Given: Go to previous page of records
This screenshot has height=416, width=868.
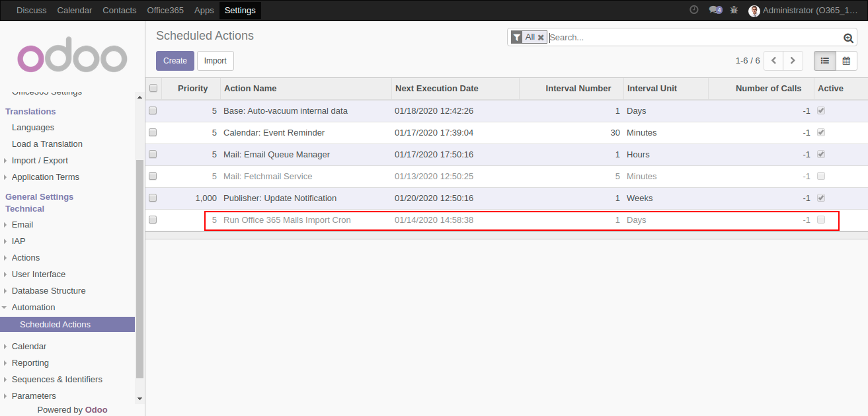Looking at the screenshot, I should [x=773, y=61].
